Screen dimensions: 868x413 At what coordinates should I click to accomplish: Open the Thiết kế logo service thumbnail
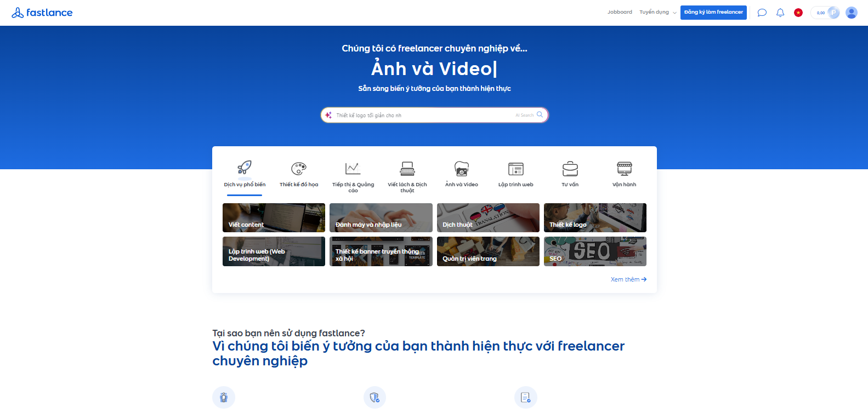pyautogui.click(x=595, y=218)
